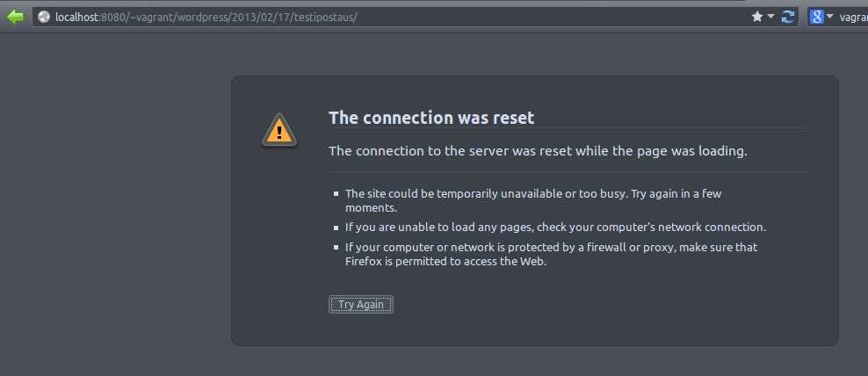The width and height of the screenshot is (868, 376).
Task: Bookmark this page with the star
Action: point(756,18)
